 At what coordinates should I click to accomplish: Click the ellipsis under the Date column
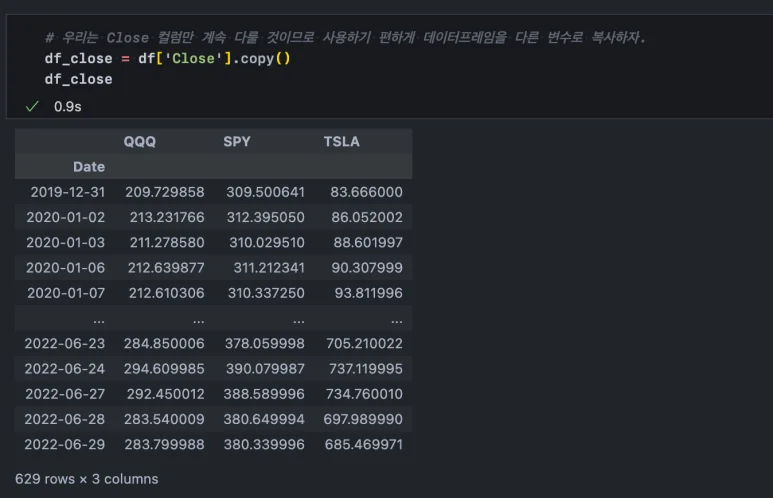click(98, 319)
